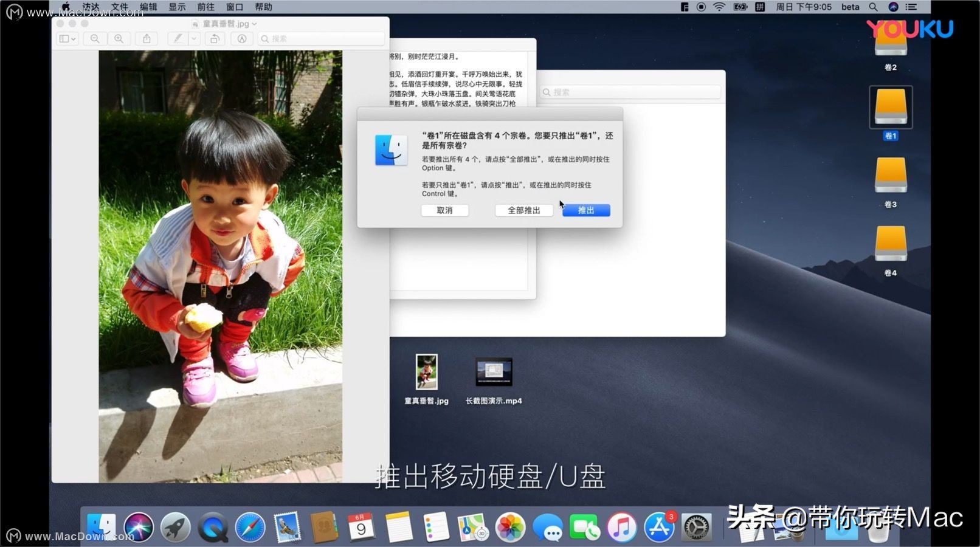Screen dimensions: 980x547
Task: Open the Share icon in Preview toolbar
Action: [x=147, y=38]
